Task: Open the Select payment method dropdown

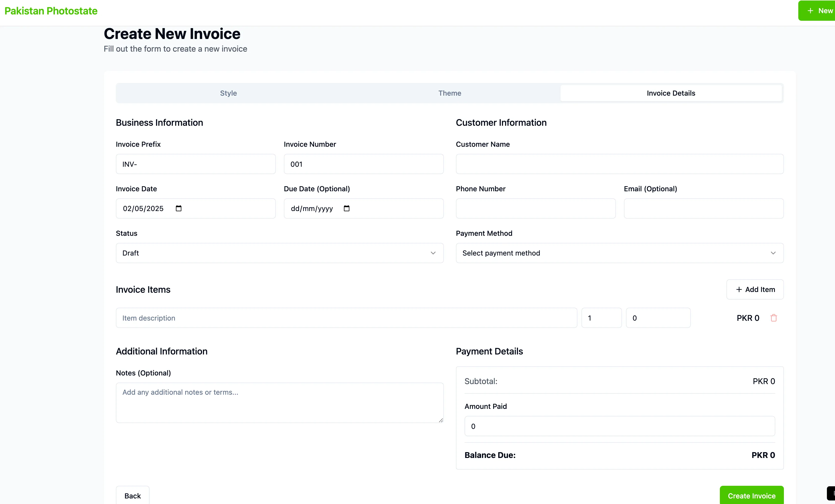Action: click(x=619, y=253)
